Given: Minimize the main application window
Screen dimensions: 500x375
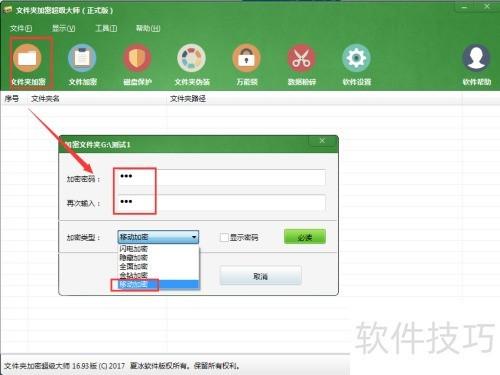Looking at the screenshot, I should tap(465, 7).
